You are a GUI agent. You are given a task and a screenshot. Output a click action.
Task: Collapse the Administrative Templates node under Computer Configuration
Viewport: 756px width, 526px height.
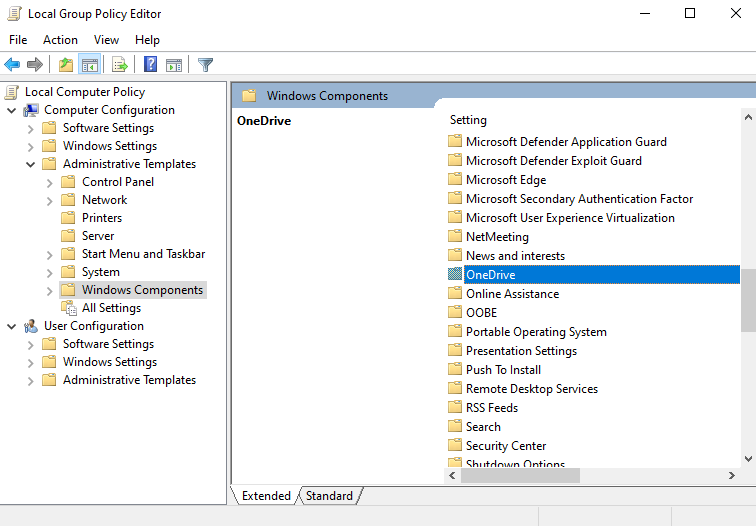click(x=31, y=164)
